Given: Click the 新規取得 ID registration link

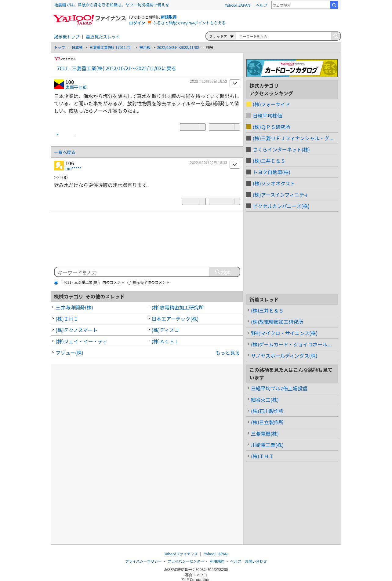Looking at the screenshot, I should [169, 17].
